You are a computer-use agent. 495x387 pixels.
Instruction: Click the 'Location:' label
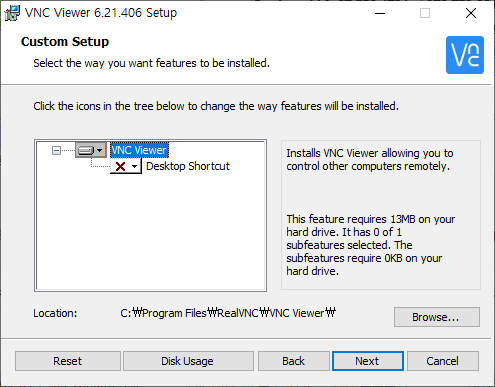(x=55, y=313)
